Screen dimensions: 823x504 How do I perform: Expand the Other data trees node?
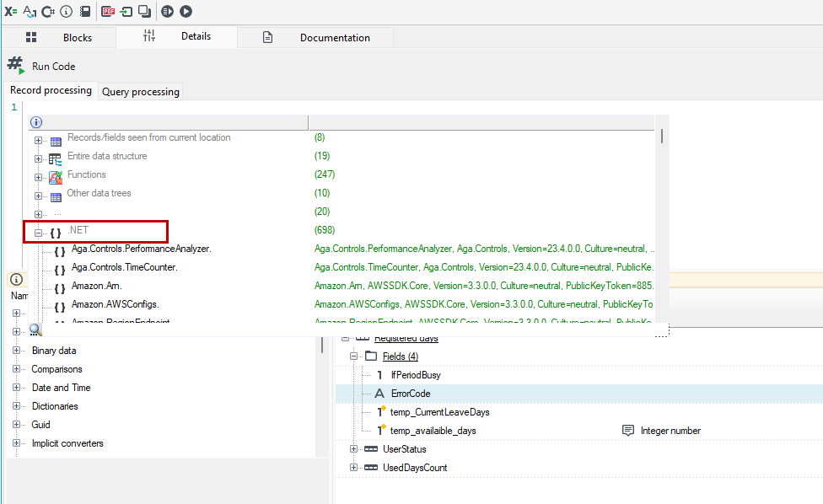click(x=38, y=196)
